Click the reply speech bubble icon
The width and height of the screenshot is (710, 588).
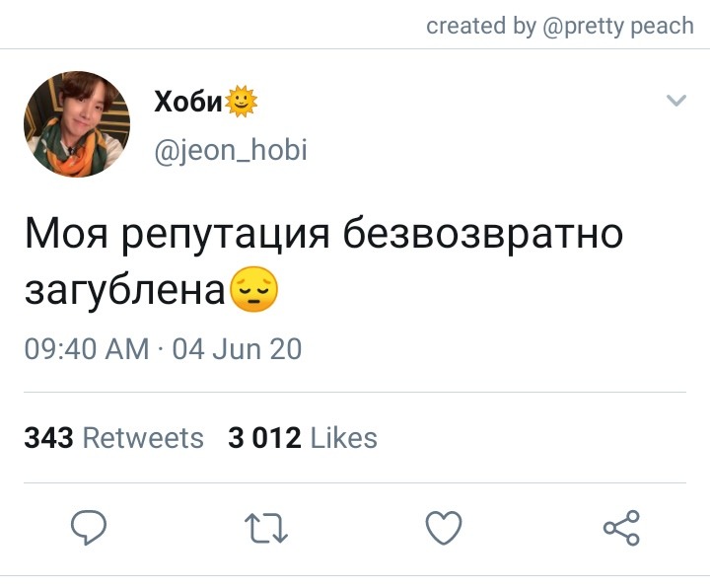pyautogui.click(x=89, y=527)
